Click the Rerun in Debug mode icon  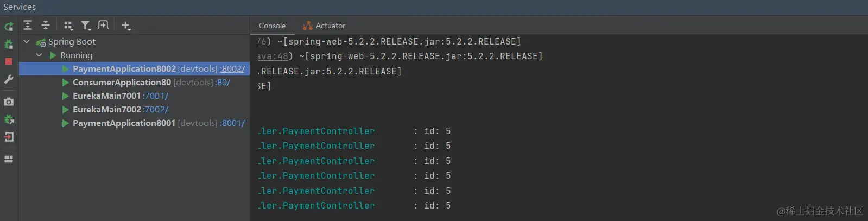(x=9, y=44)
